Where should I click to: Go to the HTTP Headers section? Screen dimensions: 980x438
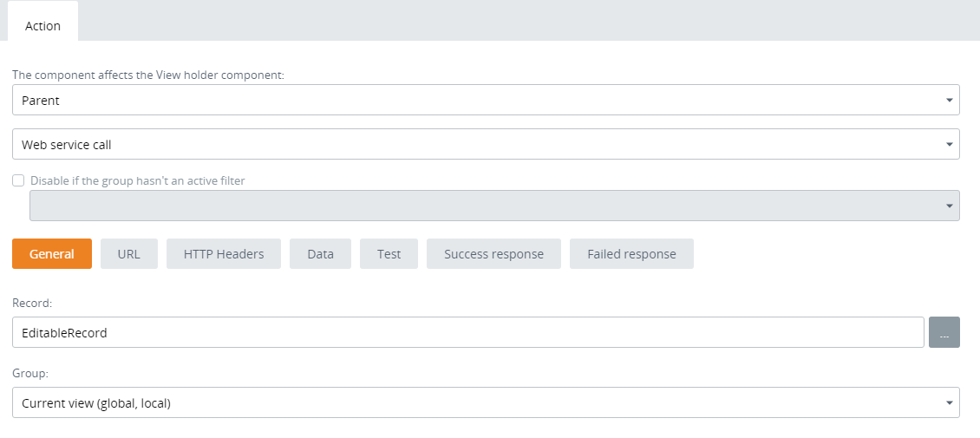(x=224, y=254)
